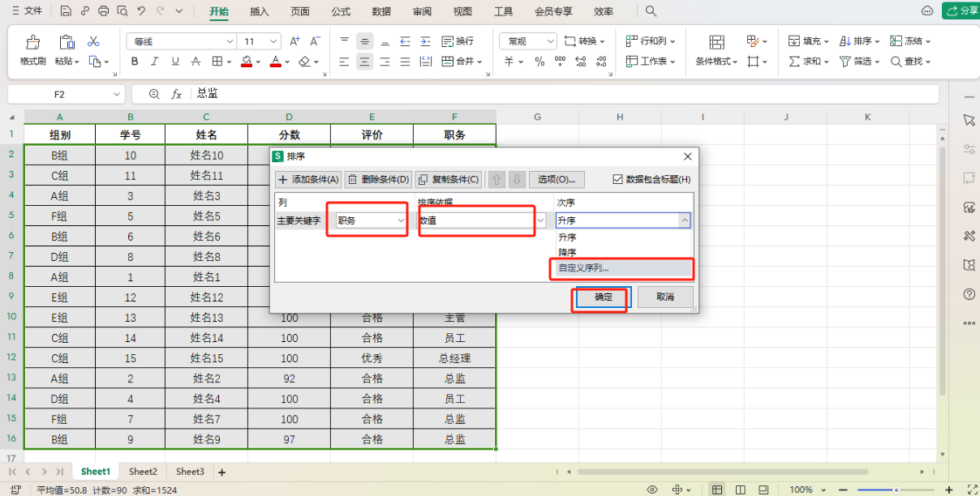
Task: Open the font size dropdown
Action: (x=274, y=41)
